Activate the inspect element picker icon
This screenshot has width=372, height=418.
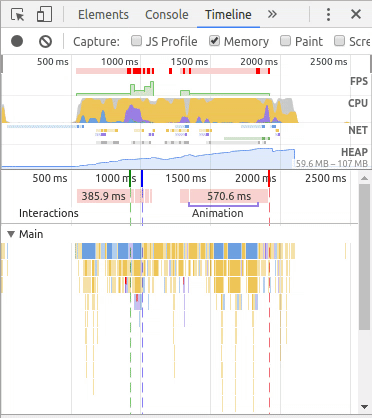click(x=18, y=15)
